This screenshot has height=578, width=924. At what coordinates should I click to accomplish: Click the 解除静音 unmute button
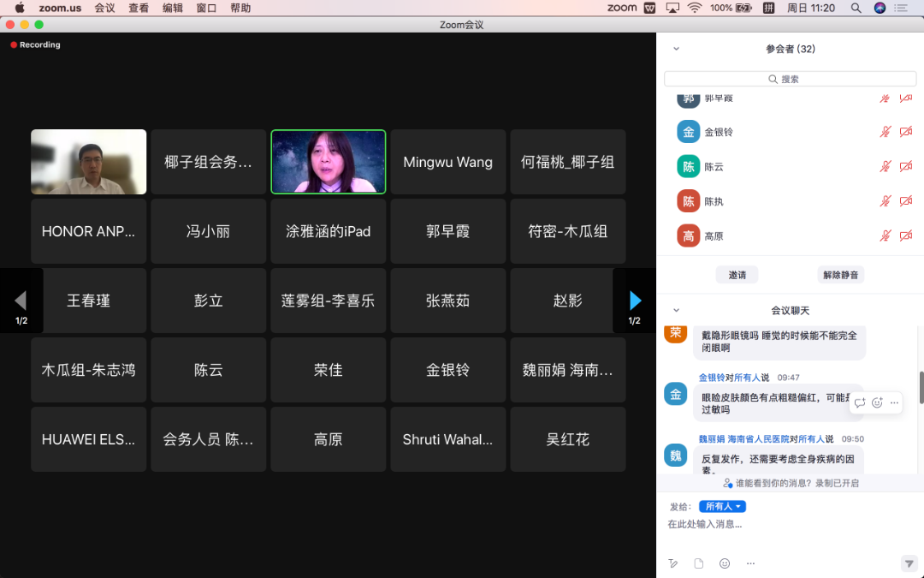(841, 275)
